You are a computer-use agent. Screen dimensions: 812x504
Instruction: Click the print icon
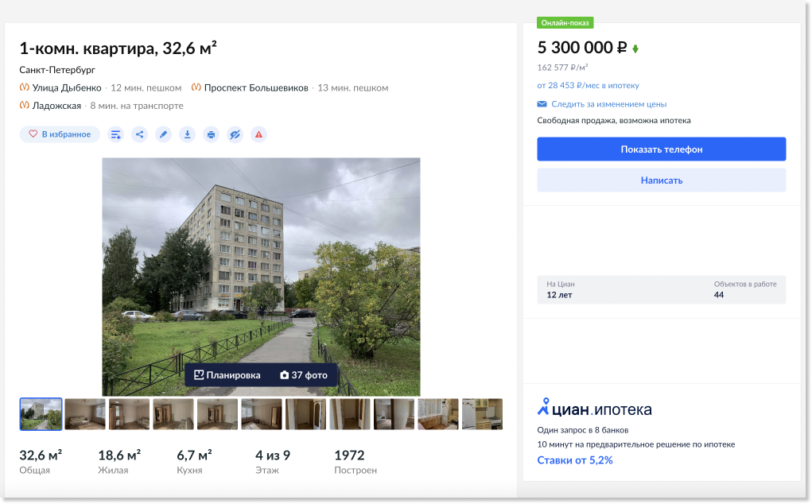[211, 134]
